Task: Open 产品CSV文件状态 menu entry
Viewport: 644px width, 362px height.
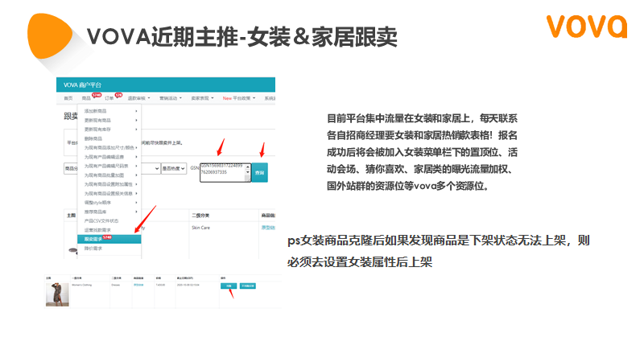Action: (x=109, y=220)
